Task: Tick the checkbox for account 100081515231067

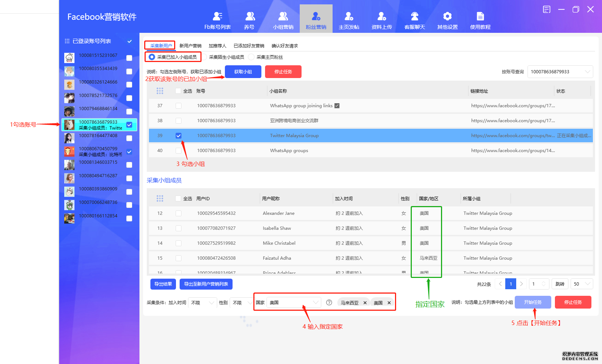Action: click(x=129, y=58)
